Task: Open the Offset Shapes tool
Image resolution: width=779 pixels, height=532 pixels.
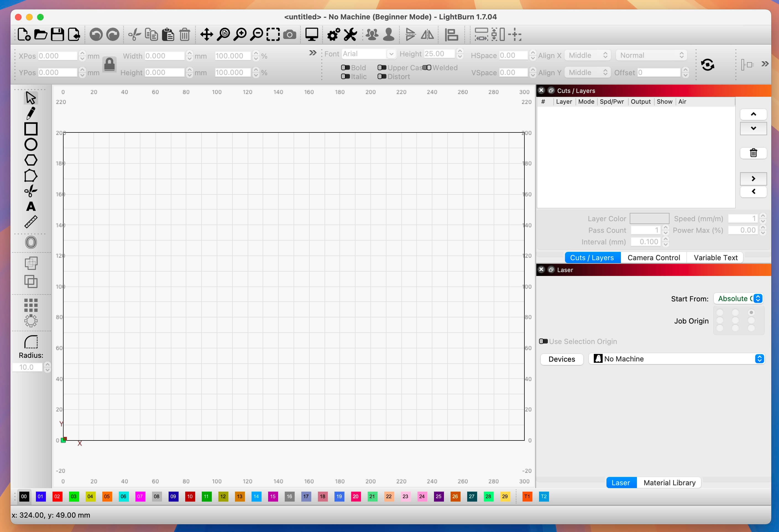Action: tap(30, 242)
